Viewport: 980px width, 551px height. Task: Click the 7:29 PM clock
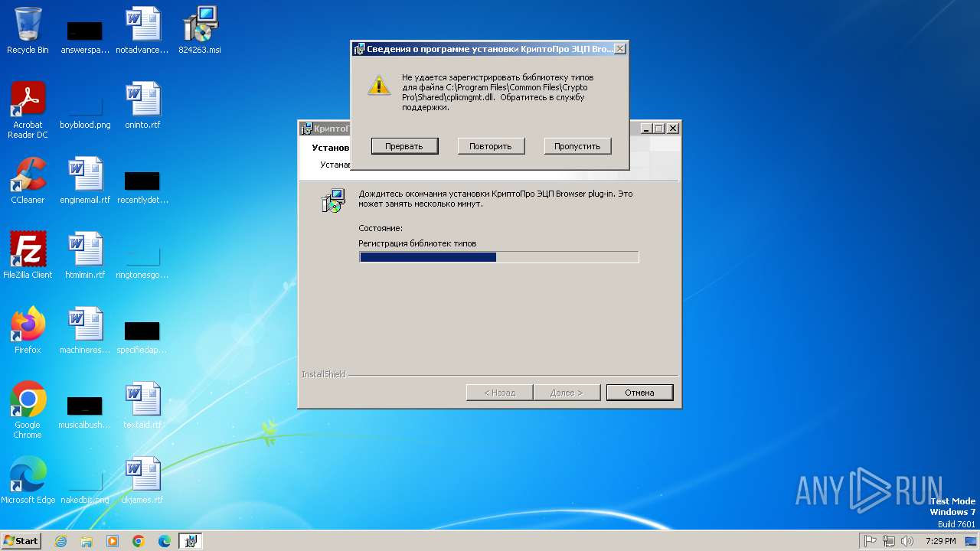[x=941, y=541]
